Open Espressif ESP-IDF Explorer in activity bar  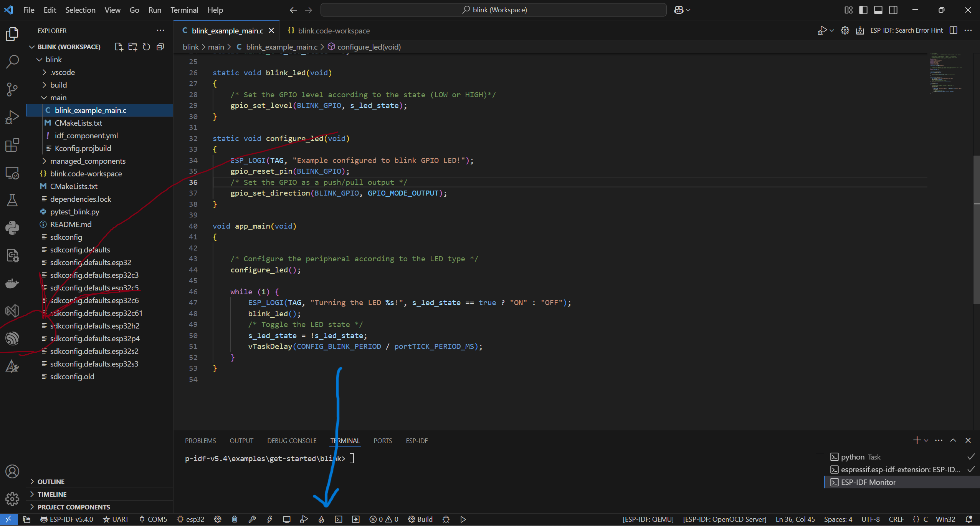[12, 338]
